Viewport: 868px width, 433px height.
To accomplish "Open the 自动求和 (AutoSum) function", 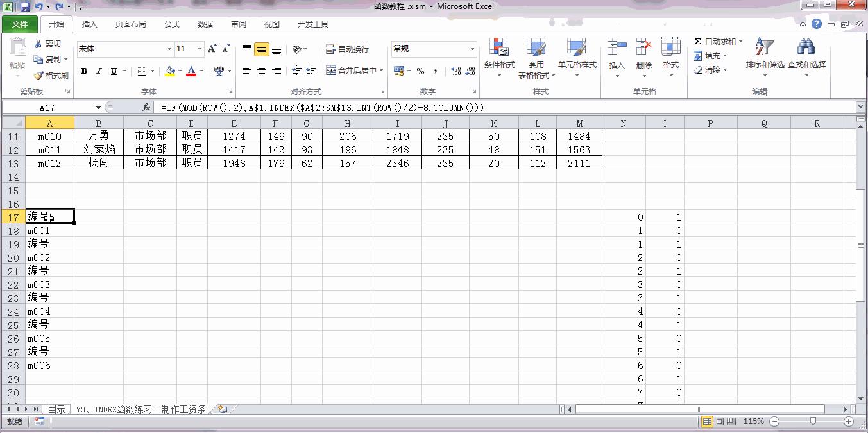I will (x=714, y=40).
